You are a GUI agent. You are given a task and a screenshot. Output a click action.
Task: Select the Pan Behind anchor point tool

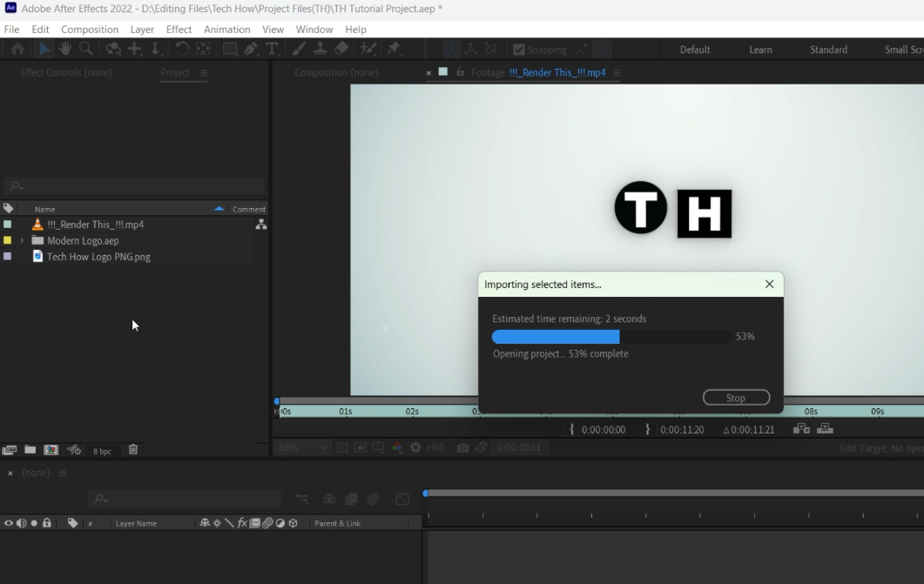click(x=203, y=50)
